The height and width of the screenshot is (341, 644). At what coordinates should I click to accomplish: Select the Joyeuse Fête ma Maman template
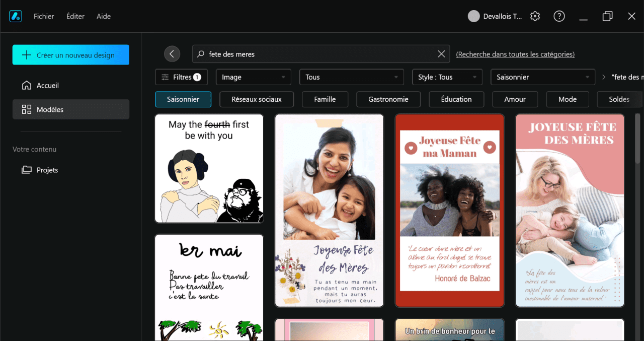tap(450, 210)
